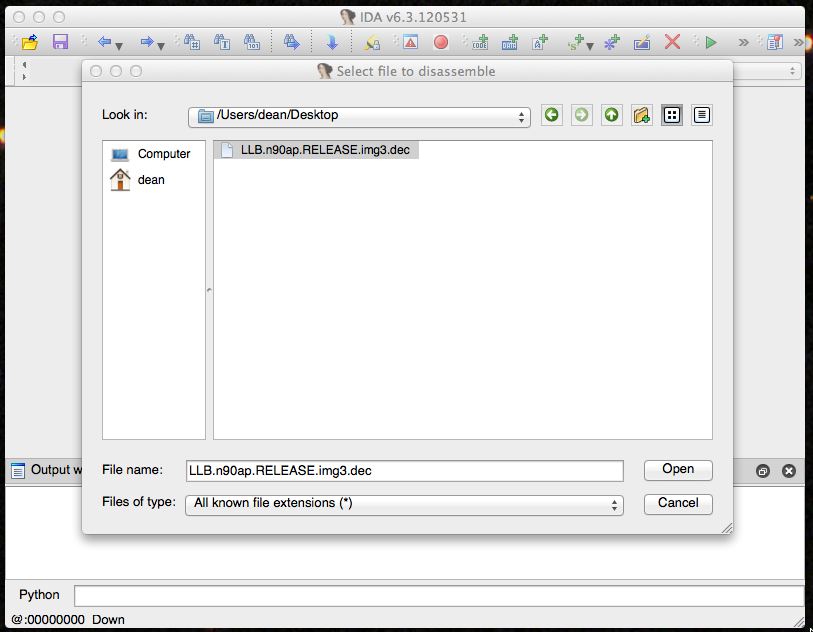Switch to icon grid view
Screen dimensions: 813x632
point(672,115)
